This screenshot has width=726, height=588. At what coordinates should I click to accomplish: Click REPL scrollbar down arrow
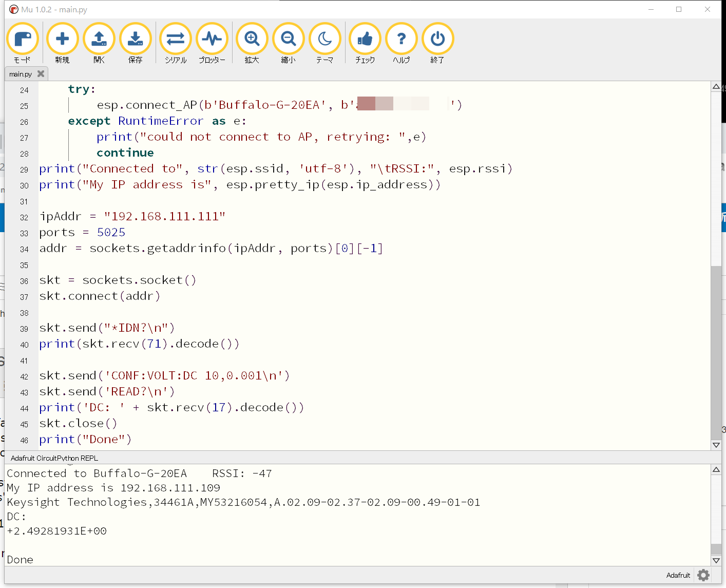pyautogui.click(x=716, y=561)
